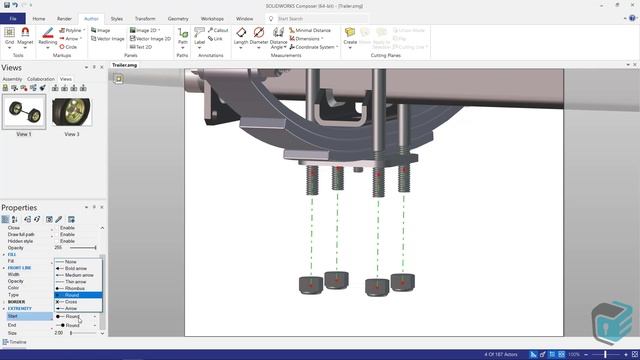Add a Text 2D panel
Image resolution: width=640 pixels, height=360 pixels.
point(141,47)
